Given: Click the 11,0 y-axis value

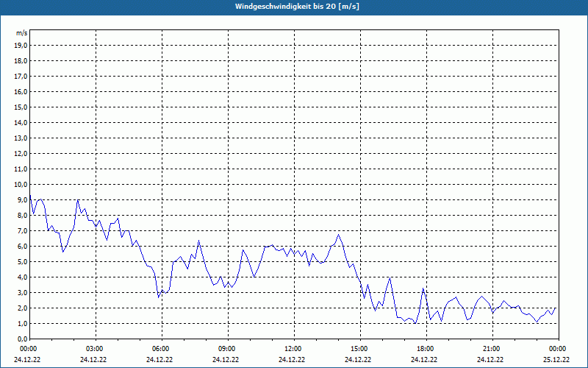Looking at the screenshot, I should pos(21,169).
